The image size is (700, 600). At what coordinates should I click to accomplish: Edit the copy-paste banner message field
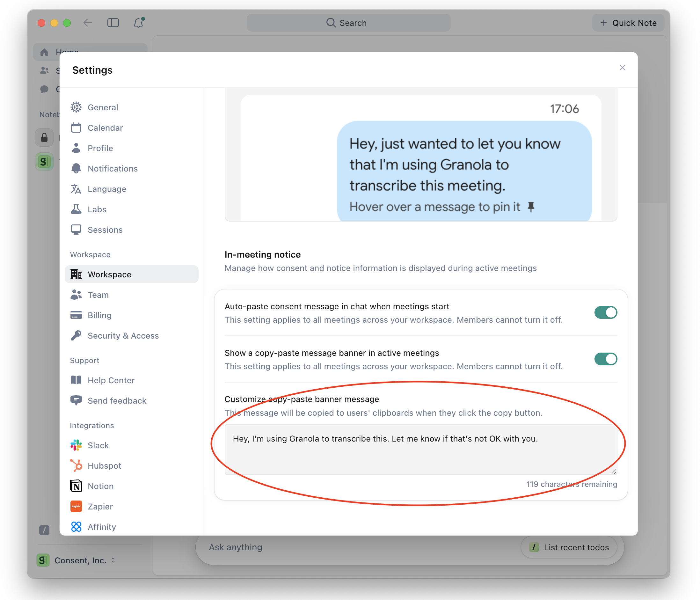coord(421,449)
